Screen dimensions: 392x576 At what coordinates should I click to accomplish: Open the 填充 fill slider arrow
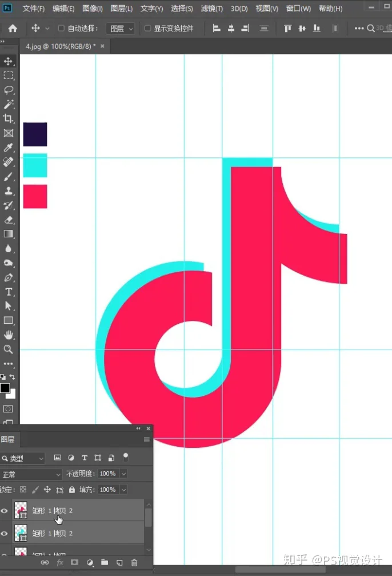pos(123,490)
